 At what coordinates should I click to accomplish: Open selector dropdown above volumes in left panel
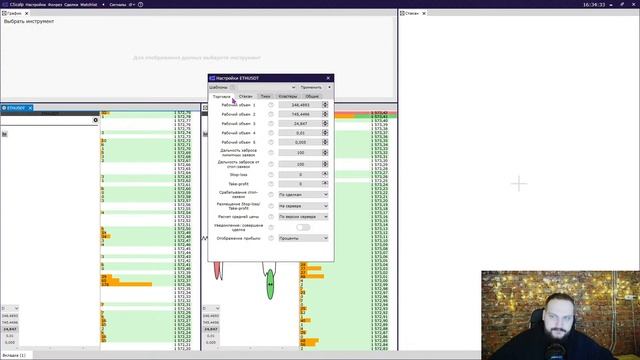coord(10,308)
